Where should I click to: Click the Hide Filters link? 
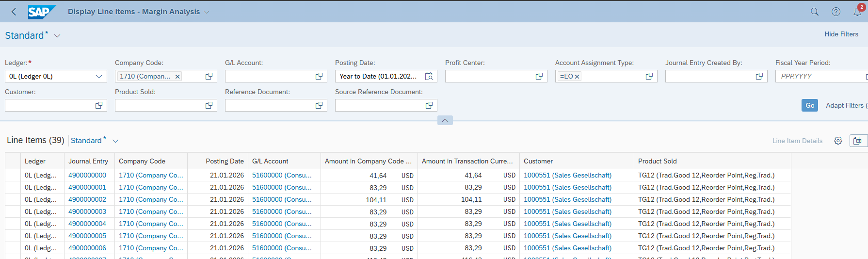point(841,34)
